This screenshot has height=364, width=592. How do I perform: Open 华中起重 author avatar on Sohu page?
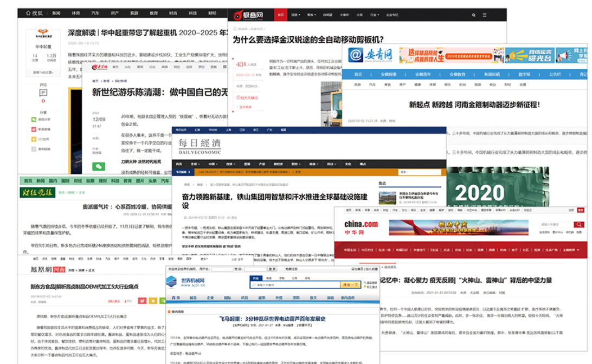pos(43,33)
